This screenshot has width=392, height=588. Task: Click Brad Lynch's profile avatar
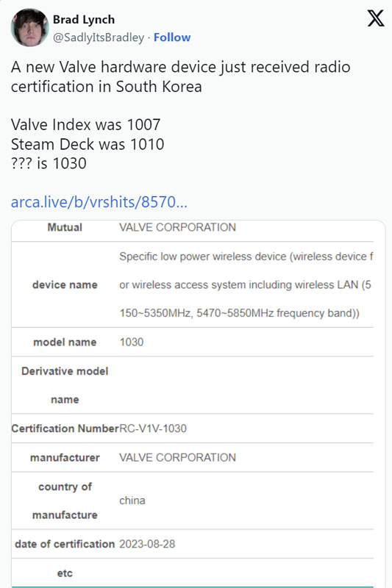[30, 28]
